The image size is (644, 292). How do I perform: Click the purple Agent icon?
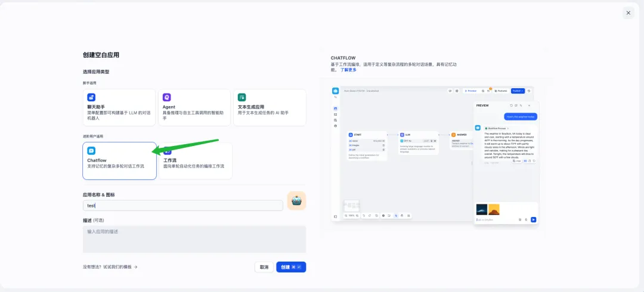click(167, 97)
